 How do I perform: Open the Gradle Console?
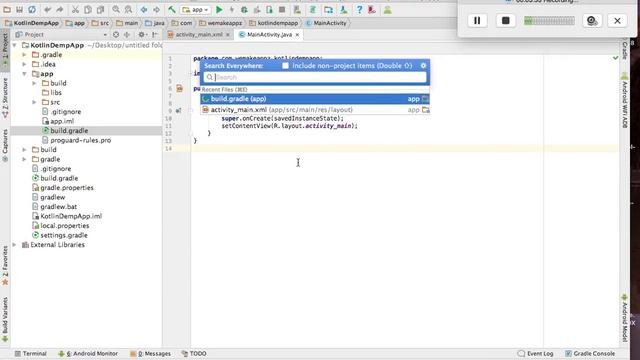(x=590, y=353)
